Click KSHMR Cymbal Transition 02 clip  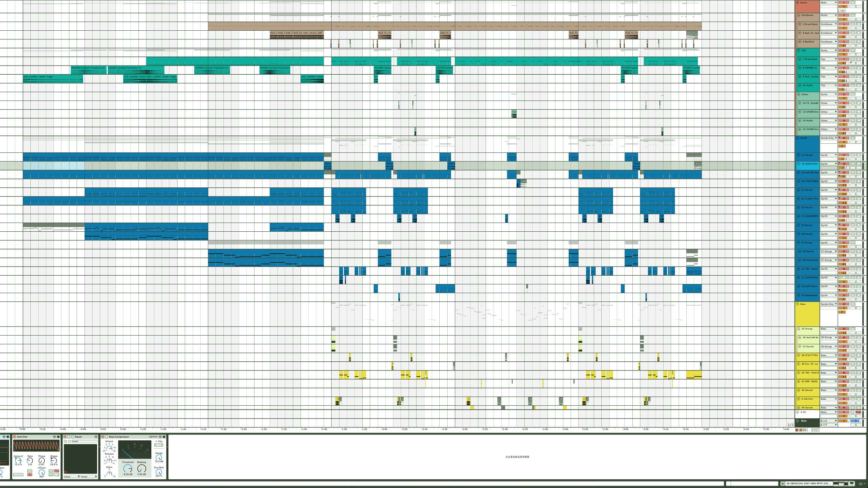tap(88, 68)
